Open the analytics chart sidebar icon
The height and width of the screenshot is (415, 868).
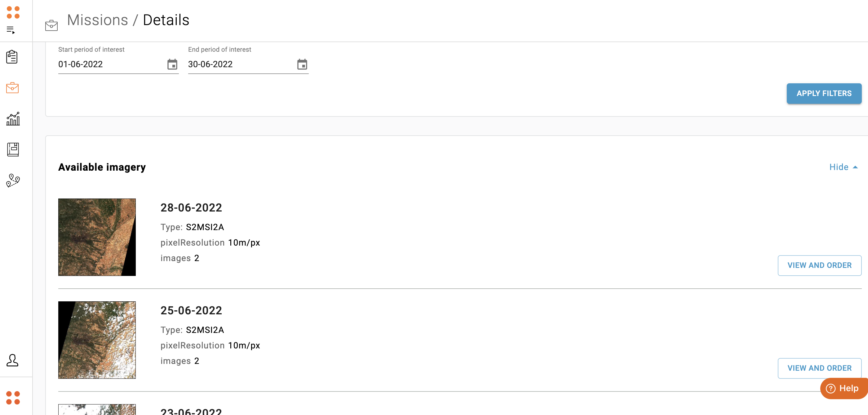coord(13,119)
